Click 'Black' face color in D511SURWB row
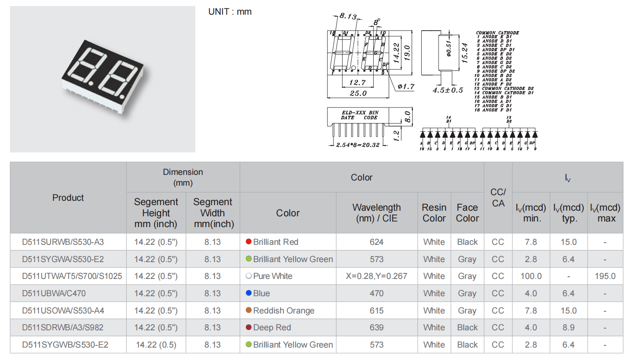This screenshot has height=364, width=633. pyautogui.click(x=468, y=242)
